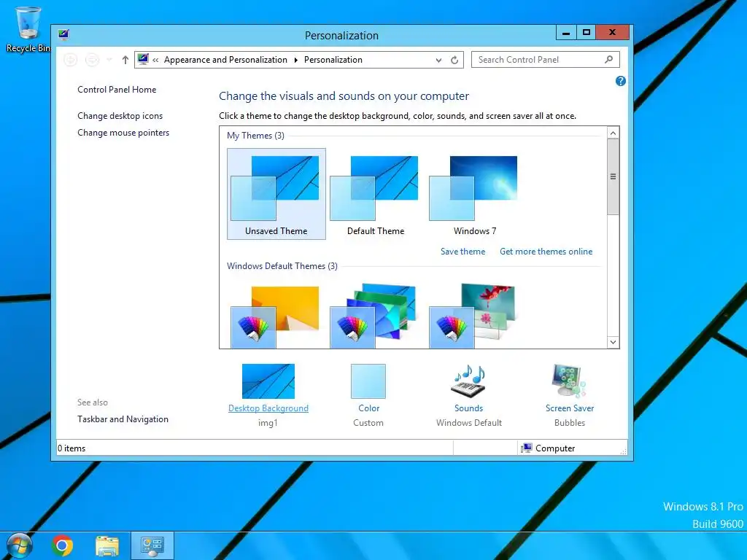Launch Google Chrome from taskbar

point(62,545)
